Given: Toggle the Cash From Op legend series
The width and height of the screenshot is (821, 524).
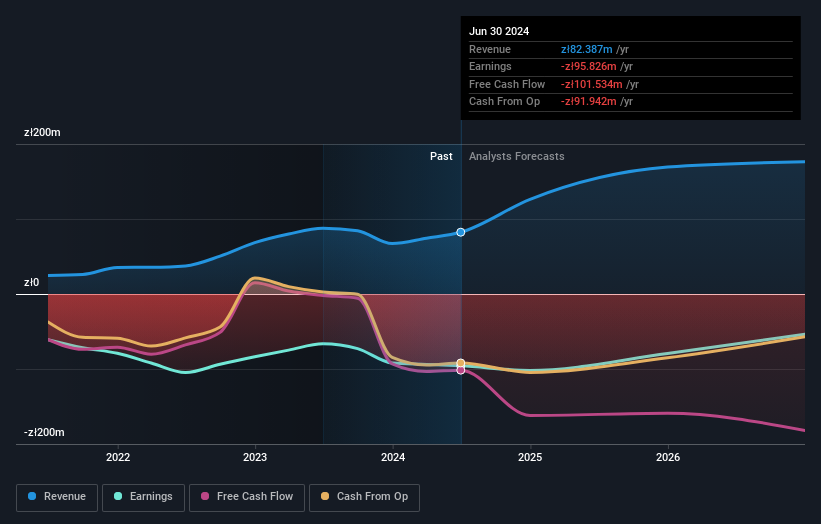Looking at the screenshot, I should click(364, 497).
